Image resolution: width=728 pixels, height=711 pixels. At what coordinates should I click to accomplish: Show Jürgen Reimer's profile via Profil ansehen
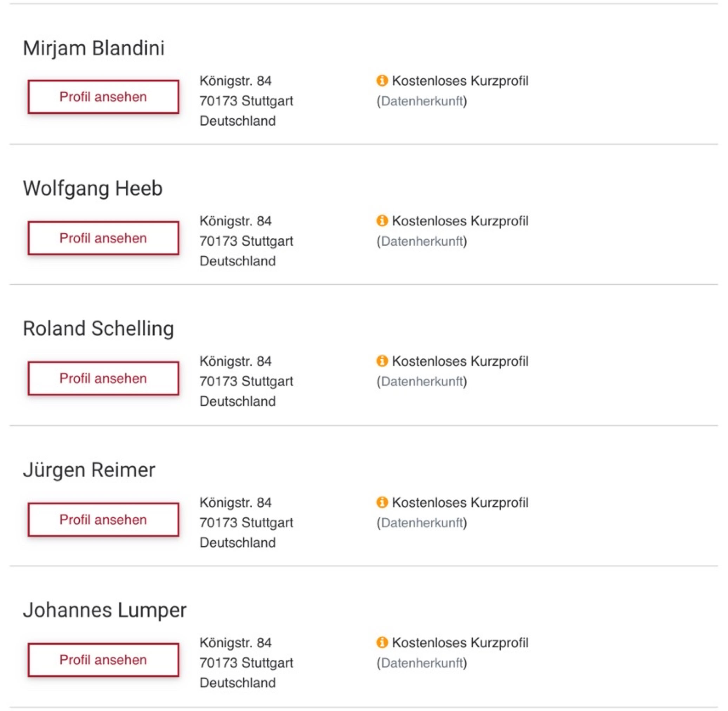[104, 519]
